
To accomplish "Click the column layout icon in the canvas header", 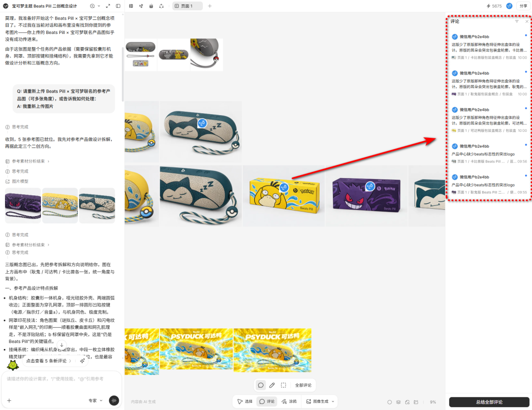I will [131, 6].
